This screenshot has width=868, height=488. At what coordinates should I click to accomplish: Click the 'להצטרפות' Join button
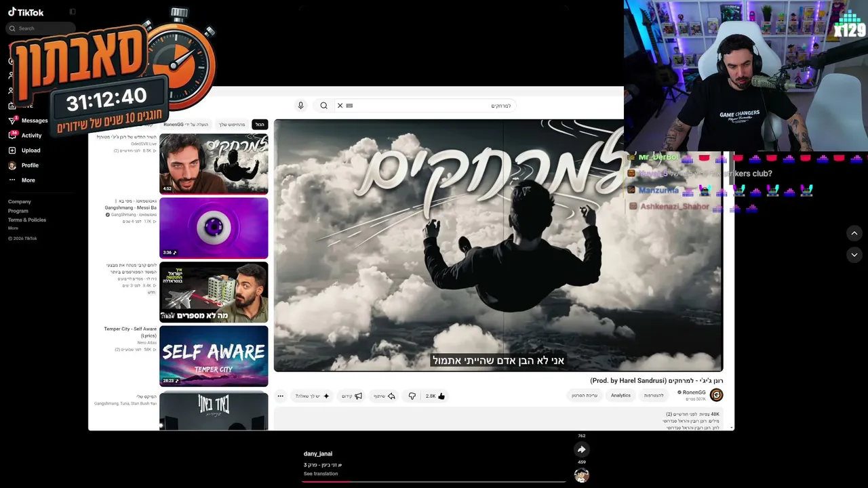pyautogui.click(x=654, y=395)
